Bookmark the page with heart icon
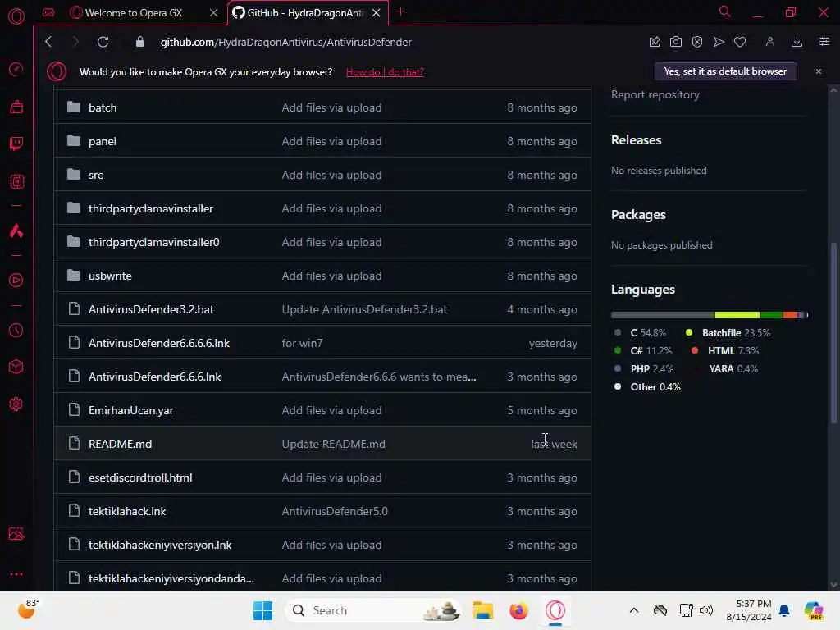Viewport: 840px width, 630px height. (740, 42)
